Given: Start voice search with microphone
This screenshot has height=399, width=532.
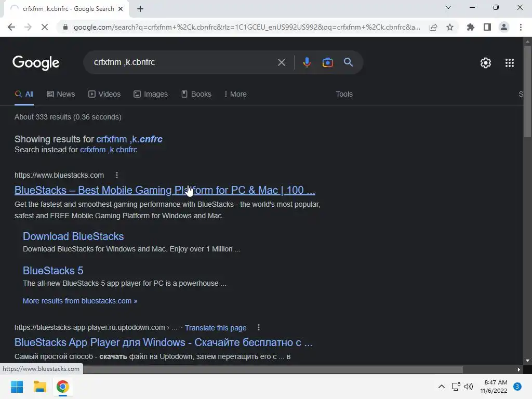Looking at the screenshot, I should coord(307,62).
